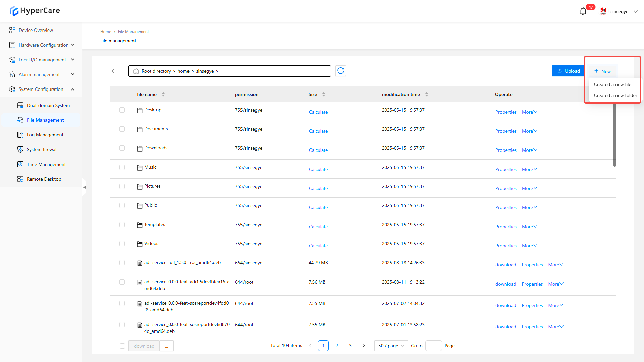Click the Upload button
The image size is (644, 362).
pos(569,71)
